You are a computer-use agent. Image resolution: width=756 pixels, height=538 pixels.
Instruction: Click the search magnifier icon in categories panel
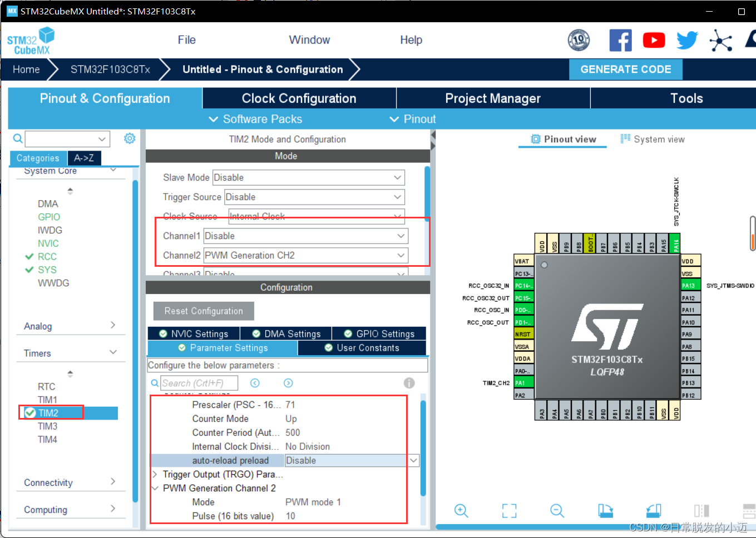point(18,138)
